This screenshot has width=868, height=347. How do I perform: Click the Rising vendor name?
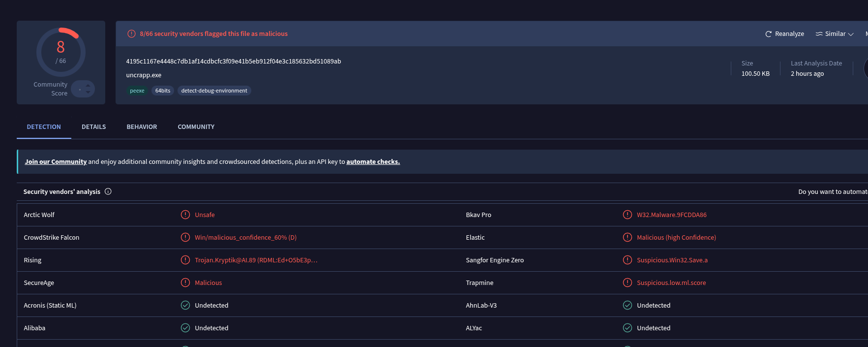[x=32, y=260]
